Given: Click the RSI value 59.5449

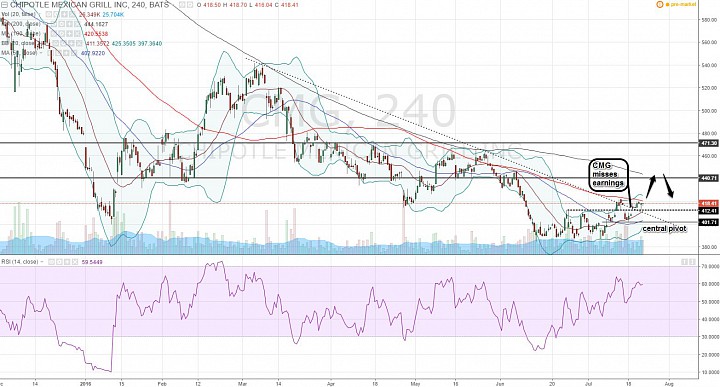Looking at the screenshot, I should click(92, 262).
